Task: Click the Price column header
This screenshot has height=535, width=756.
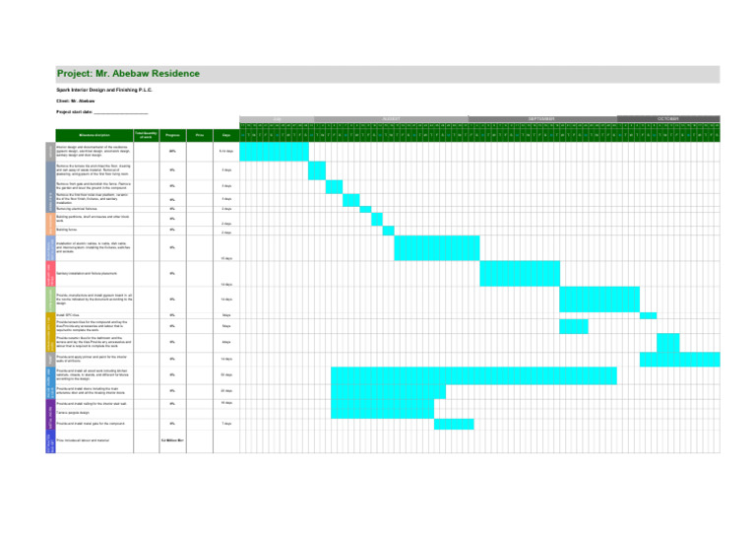Action: [x=200, y=136]
